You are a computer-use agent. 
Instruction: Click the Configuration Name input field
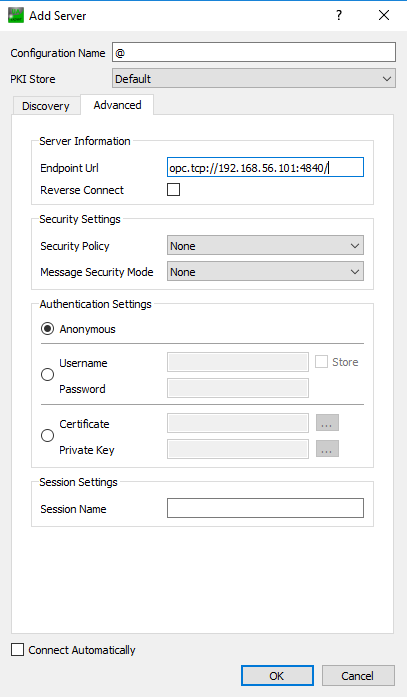pyautogui.click(x=254, y=52)
